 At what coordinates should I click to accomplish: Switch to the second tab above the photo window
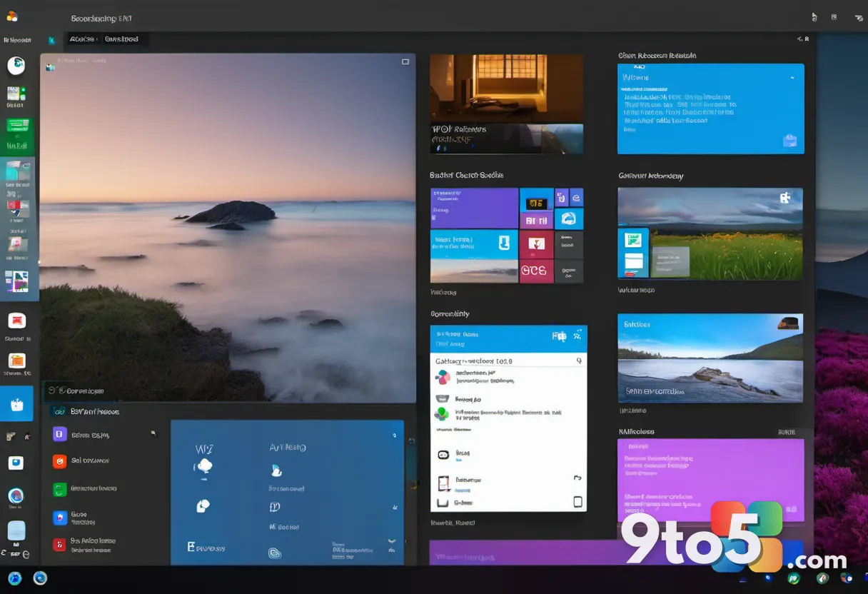(x=121, y=39)
